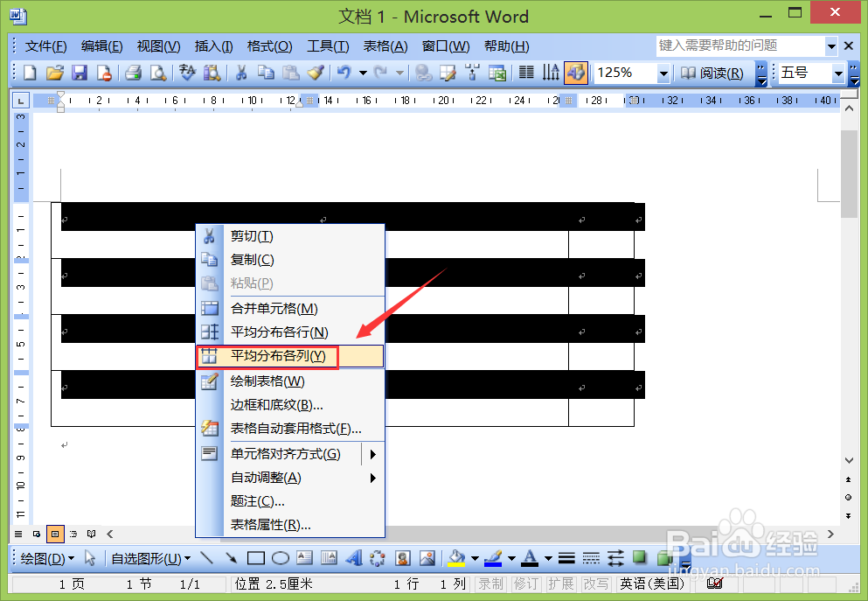The image size is (868, 601).
Task: Save the document with the floppy icon
Action: coord(80,73)
